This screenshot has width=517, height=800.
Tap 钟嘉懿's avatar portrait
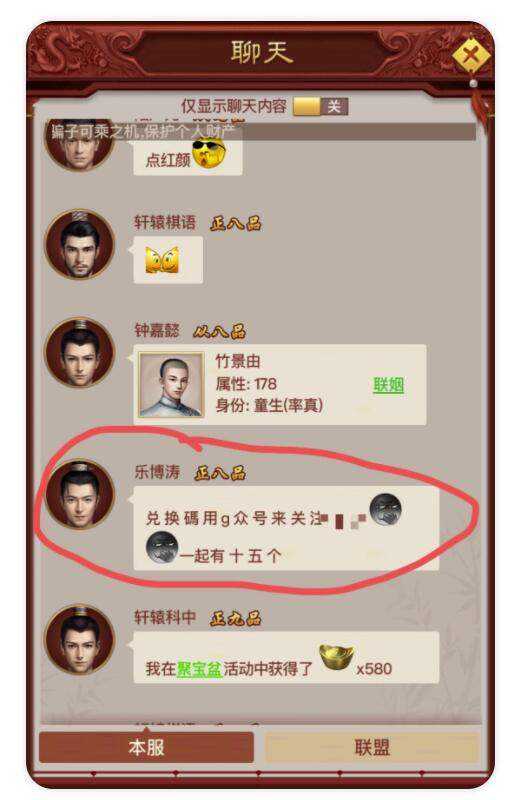coord(80,353)
